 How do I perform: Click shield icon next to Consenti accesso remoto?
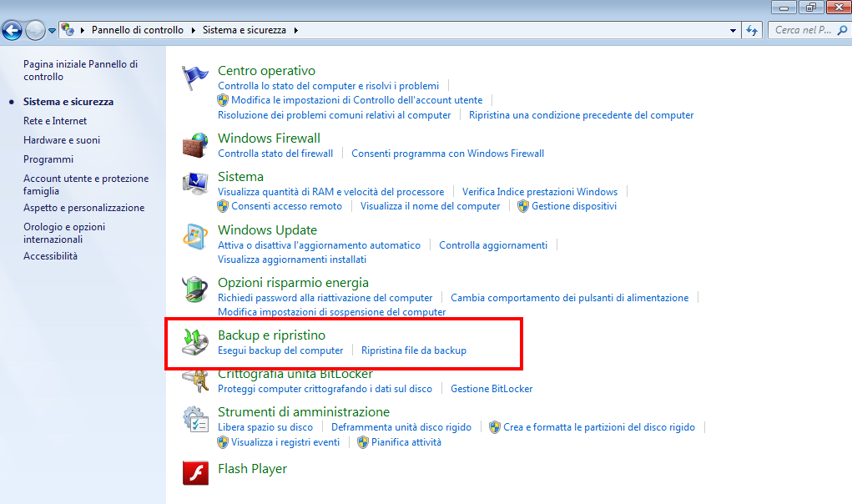[223, 206]
